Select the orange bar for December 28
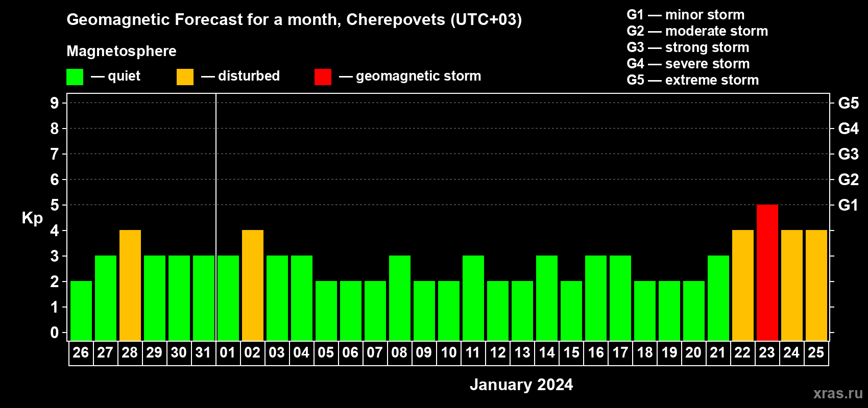Image resolution: width=868 pixels, height=408 pixels. coord(130,285)
